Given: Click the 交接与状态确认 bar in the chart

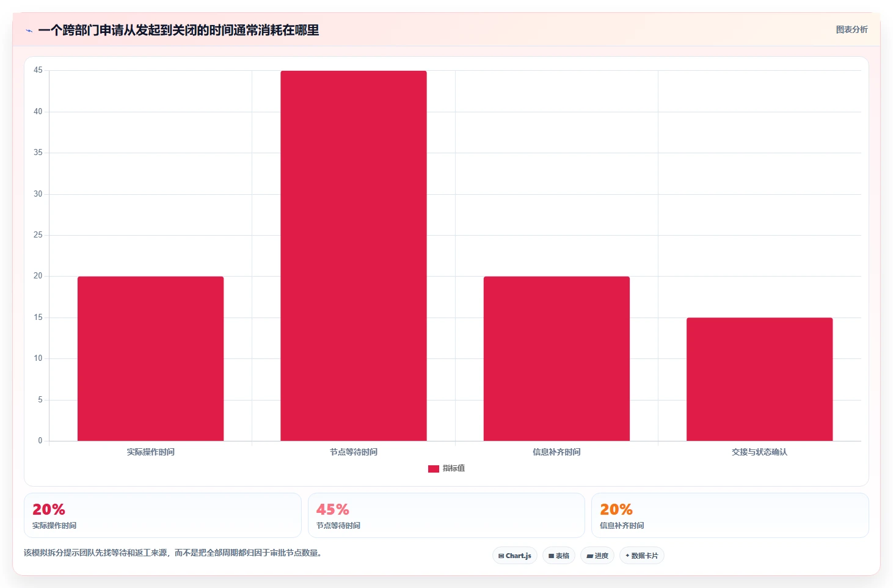Looking at the screenshot, I should tap(760, 379).
